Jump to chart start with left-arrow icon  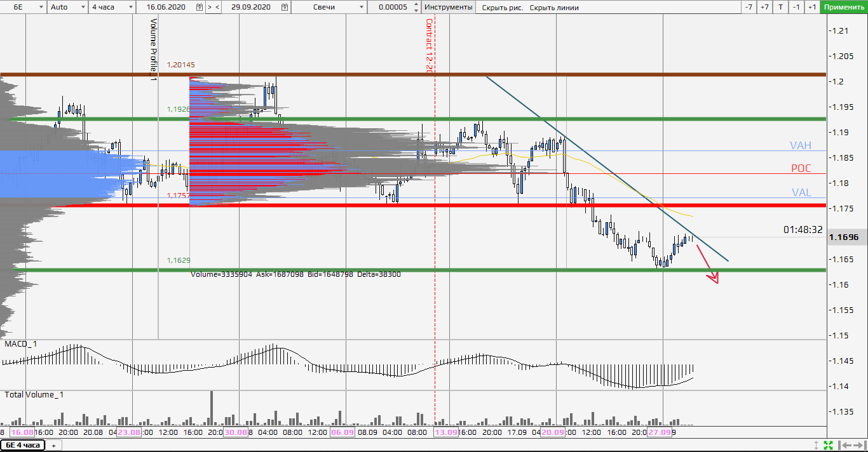click(842, 445)
